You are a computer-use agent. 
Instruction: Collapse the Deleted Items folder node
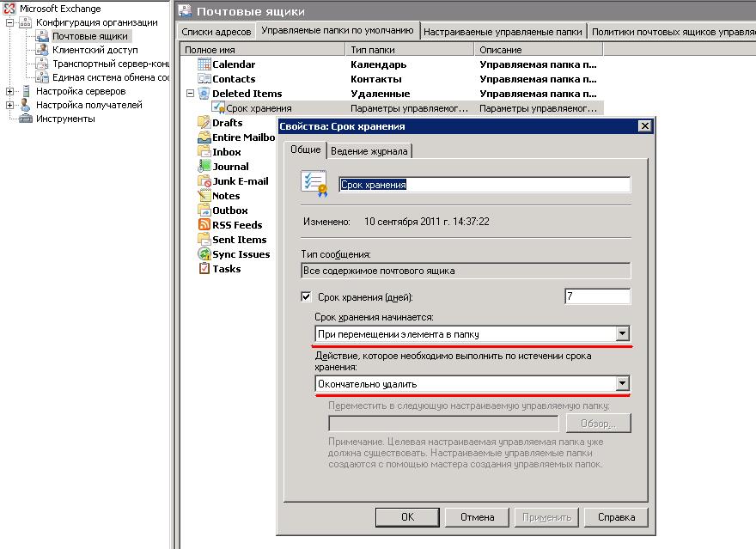tap(191, 94)
